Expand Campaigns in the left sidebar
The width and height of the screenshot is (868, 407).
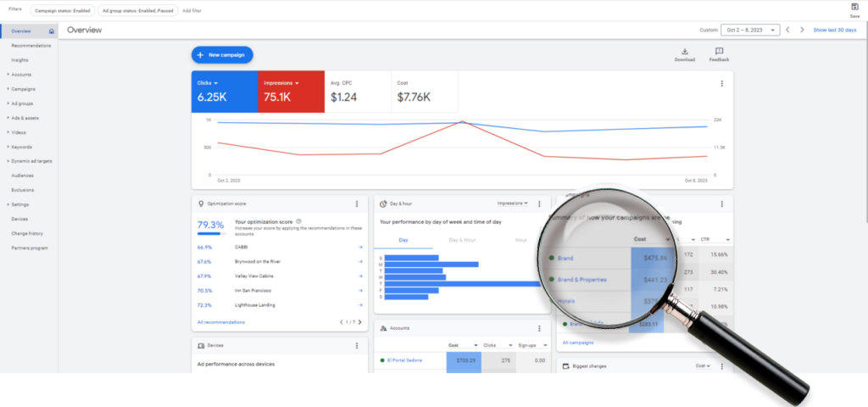pyautogui.click(x=8, y=88)
